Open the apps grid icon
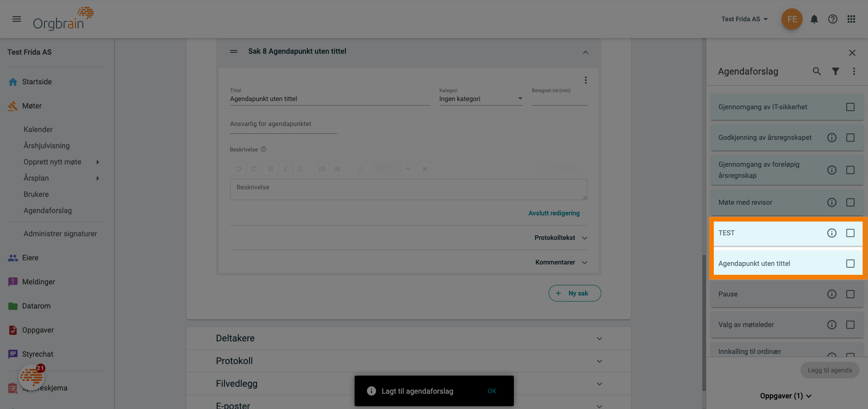This screenshot has width=868, height=409. coord(851,19)
